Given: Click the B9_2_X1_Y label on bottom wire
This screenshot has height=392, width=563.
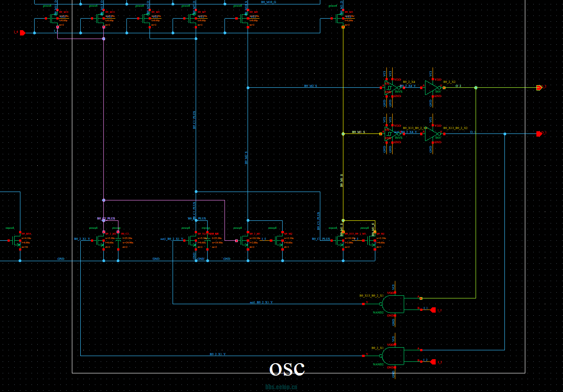Looking at the screenshot, I should (218, 354).
